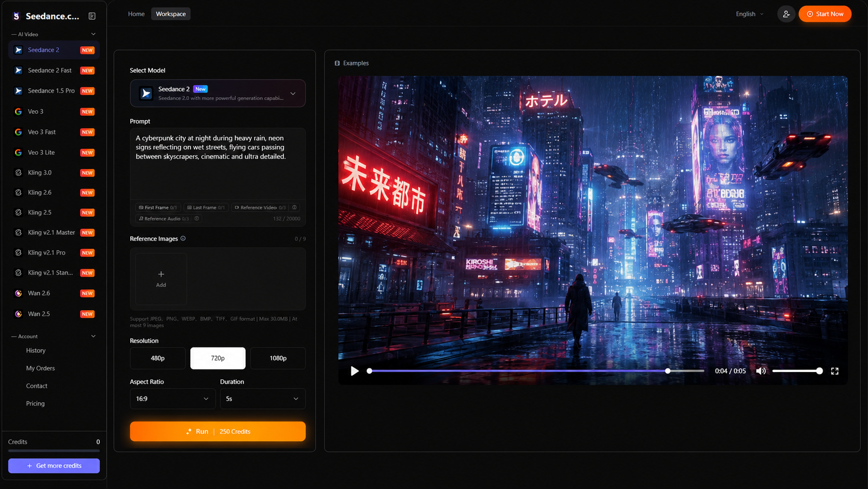Collapse sidebar with the panel toggle icon
Image resolution: width=868 pixels, height=489 pixels.
(x=92, y=16)
